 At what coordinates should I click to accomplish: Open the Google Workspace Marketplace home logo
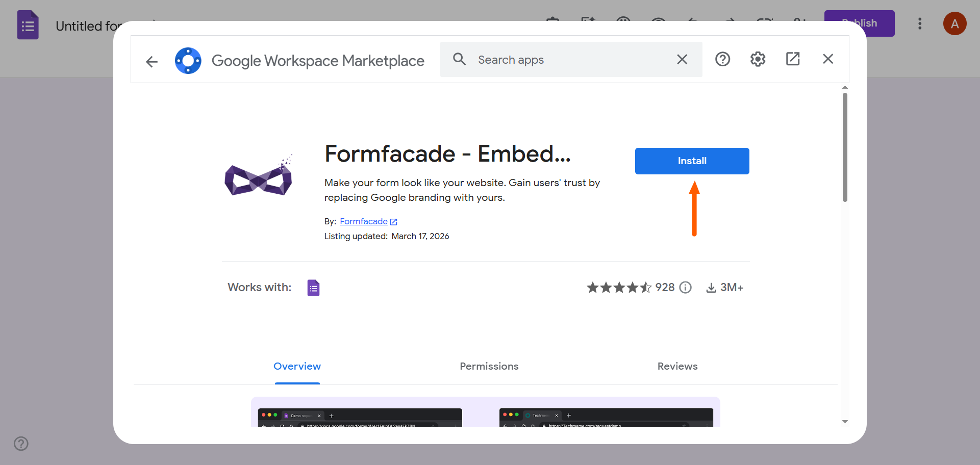(188, 60)
